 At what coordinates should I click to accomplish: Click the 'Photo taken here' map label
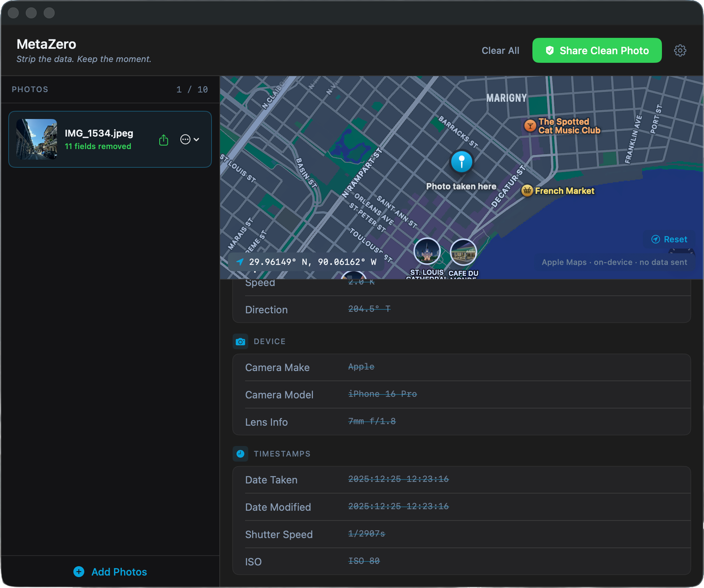click(461, 186)
